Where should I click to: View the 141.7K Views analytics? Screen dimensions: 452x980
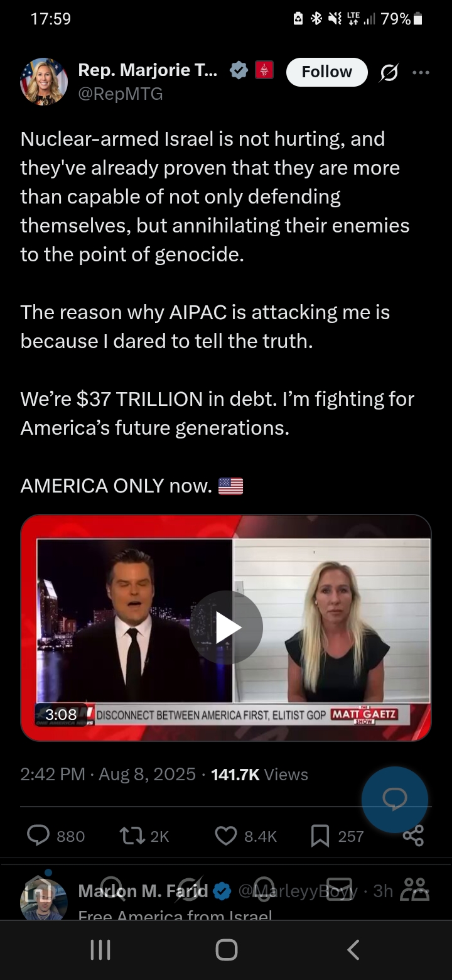[x=260, y=774]
